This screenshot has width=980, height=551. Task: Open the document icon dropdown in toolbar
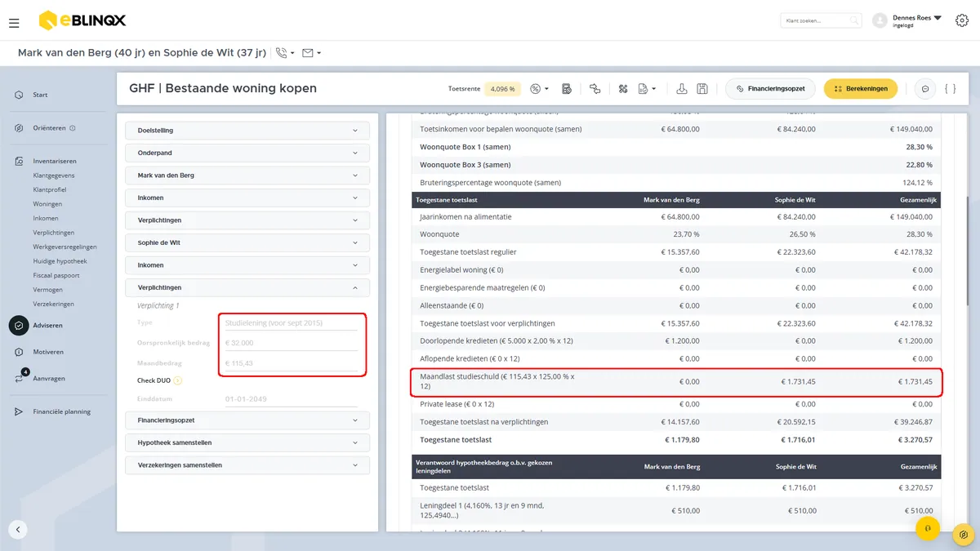648,89
